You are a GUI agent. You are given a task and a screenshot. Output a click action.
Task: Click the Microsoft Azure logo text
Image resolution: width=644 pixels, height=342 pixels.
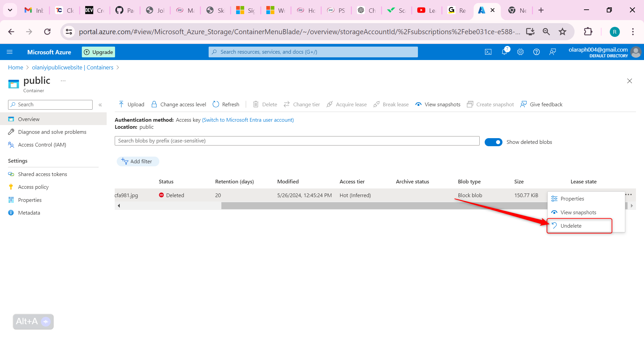point(49,52)
